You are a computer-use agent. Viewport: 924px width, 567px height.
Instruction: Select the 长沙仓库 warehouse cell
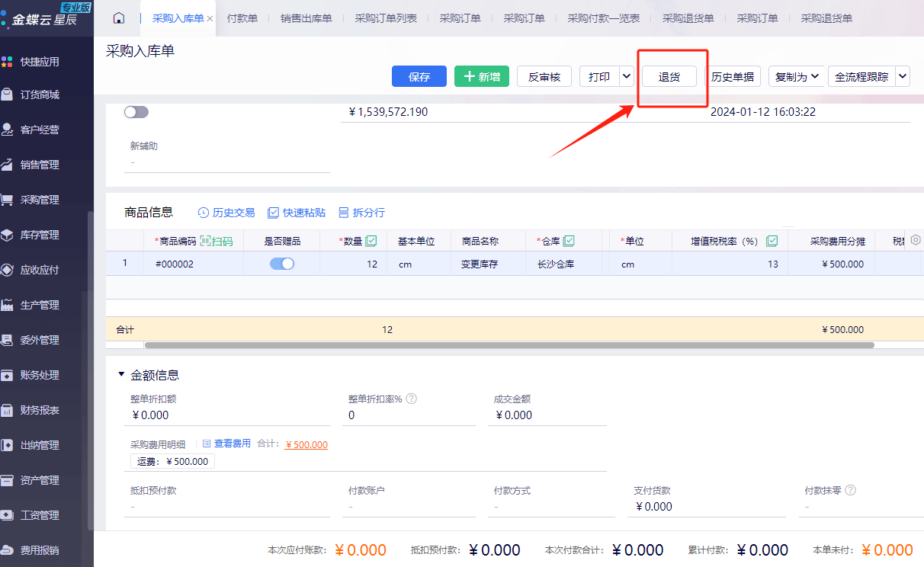pyautogui.click(x=564, y=264)
